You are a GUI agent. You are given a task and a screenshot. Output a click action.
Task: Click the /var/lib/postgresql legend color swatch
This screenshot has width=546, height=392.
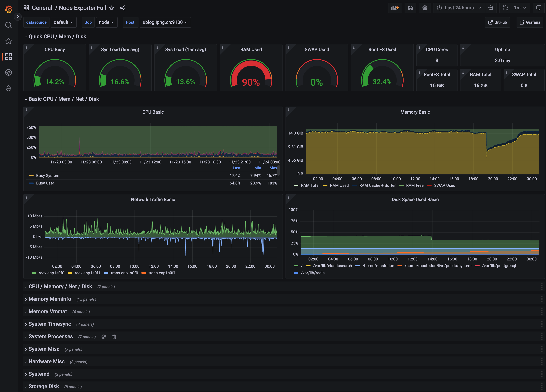click(477, 266)
